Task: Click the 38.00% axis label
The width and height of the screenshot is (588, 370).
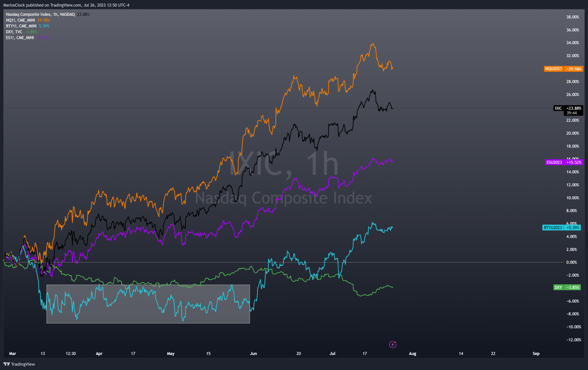Action: click(x=572, y=17)
